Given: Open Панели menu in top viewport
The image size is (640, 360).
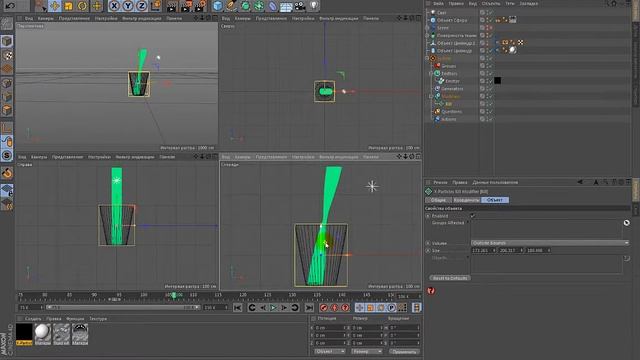Looking at the screenshot, I should click(x=371, y=18).
